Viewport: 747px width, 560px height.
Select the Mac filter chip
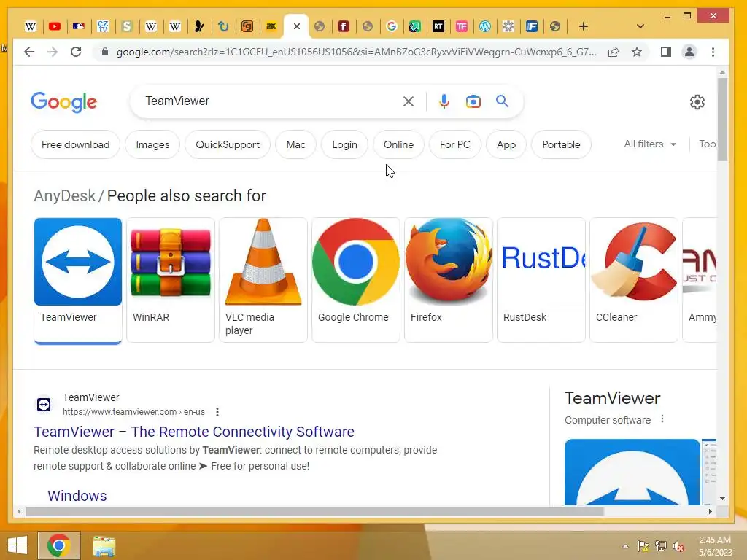coord(296,144)
